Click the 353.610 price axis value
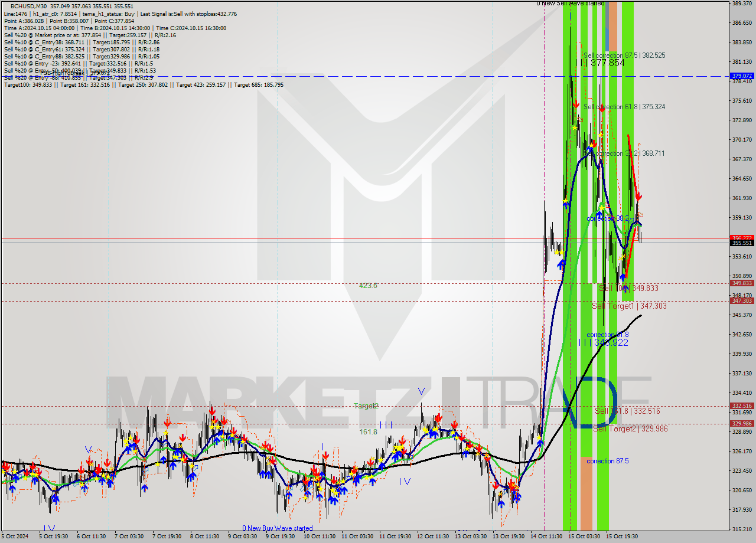 (742, 257)
